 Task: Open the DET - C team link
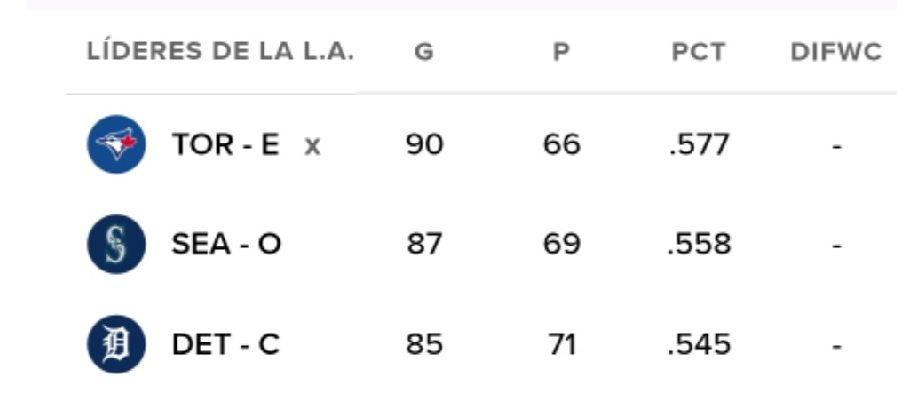click(225, 345)
